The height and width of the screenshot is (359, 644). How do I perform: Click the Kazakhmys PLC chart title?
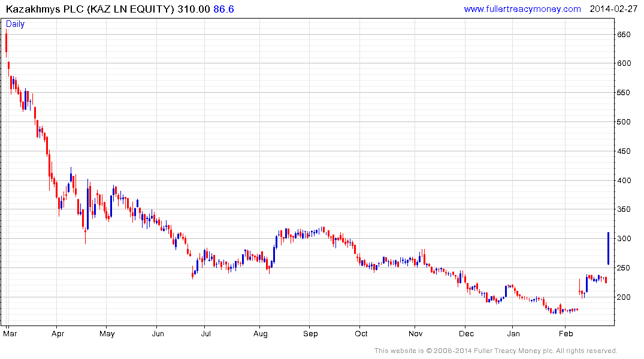(90, 9)
